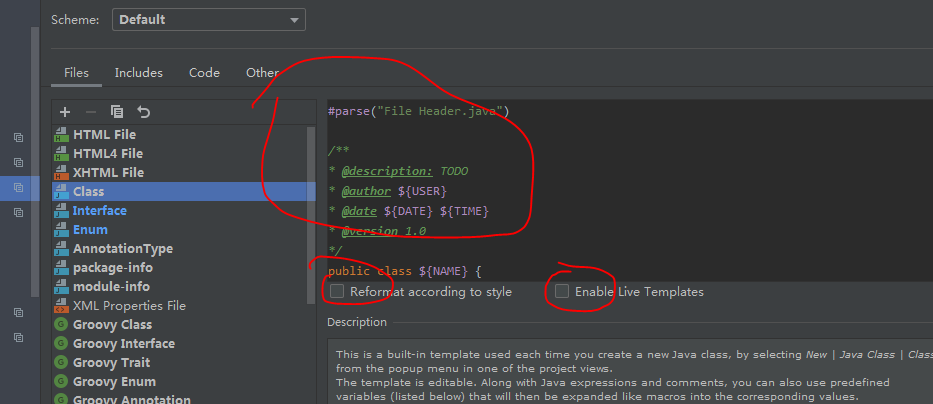
Task: Click the Groovy Class green icon
Action: coord(61,325)
